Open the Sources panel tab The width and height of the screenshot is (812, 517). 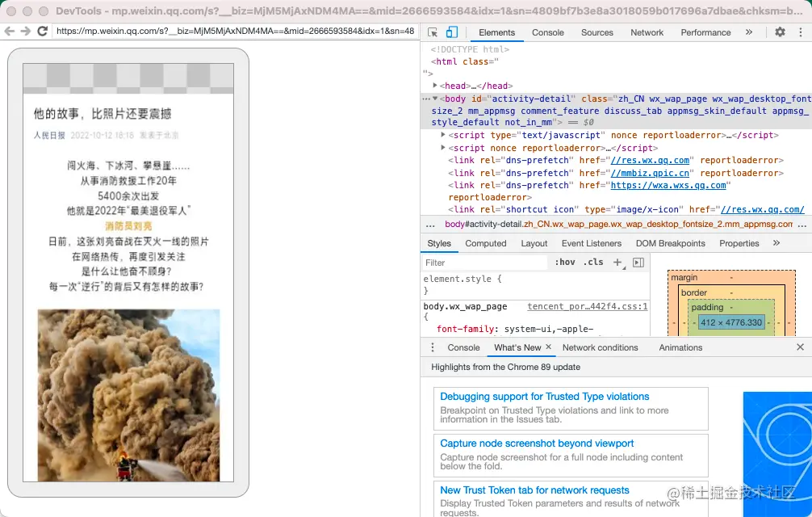[596, 32]
